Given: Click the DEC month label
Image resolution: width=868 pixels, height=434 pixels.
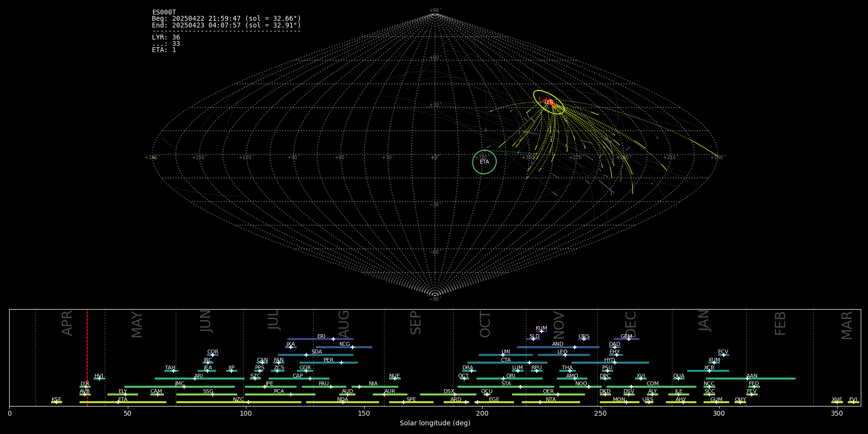Looking at the screenshot, I should click(x=631, y=324).
